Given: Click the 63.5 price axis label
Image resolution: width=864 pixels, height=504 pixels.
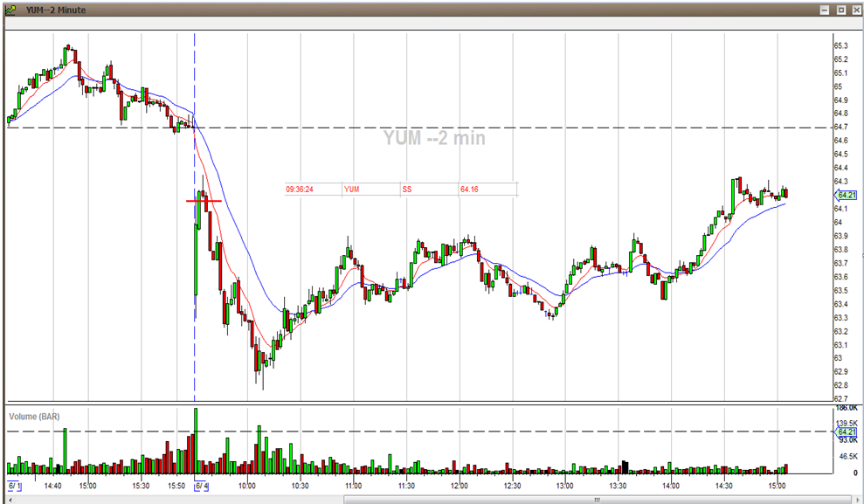Looking at the screenshot, I should pyautogui.click(x=841, y=290).
